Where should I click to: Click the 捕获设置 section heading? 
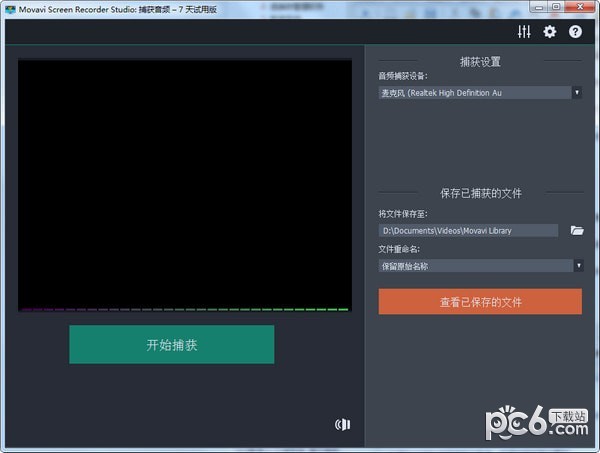coord(480,61)
